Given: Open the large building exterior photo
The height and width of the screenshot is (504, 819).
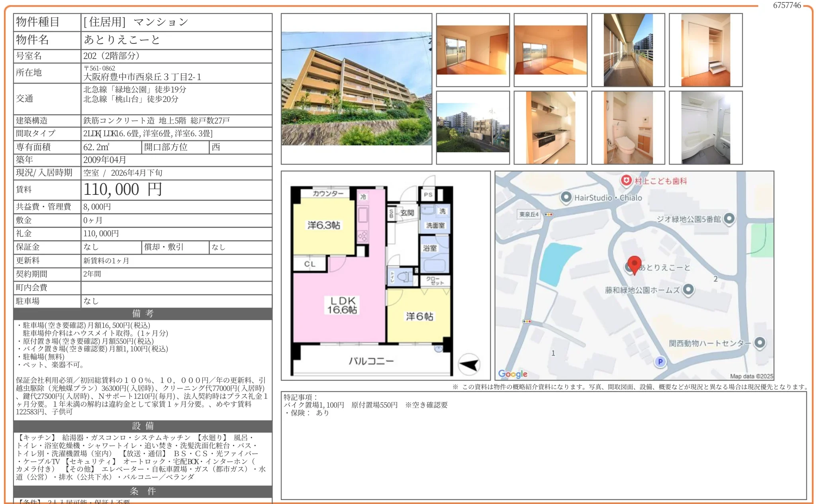Looking at the screenshot, I should coord(356,88).
